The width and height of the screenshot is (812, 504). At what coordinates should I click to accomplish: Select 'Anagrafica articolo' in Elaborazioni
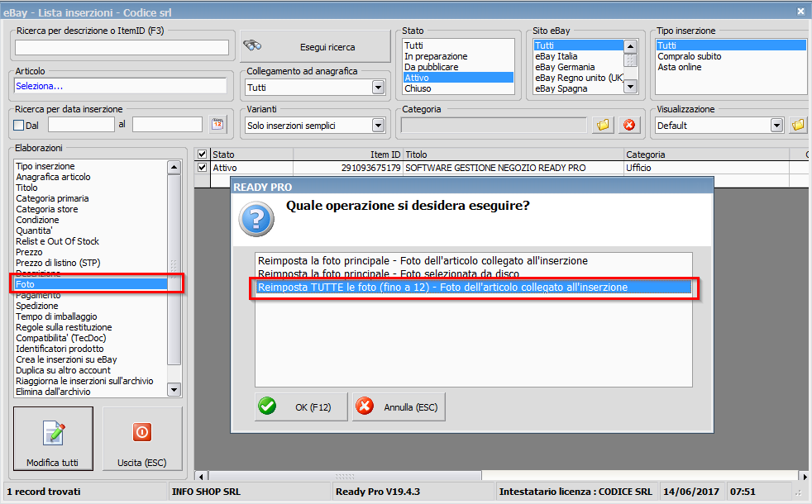point(91,177)
